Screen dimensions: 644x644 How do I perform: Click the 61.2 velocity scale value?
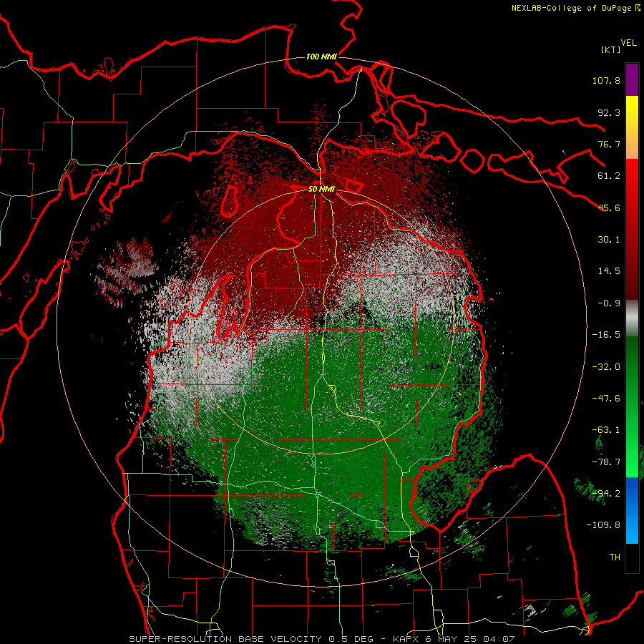click(x=609, y=176)
